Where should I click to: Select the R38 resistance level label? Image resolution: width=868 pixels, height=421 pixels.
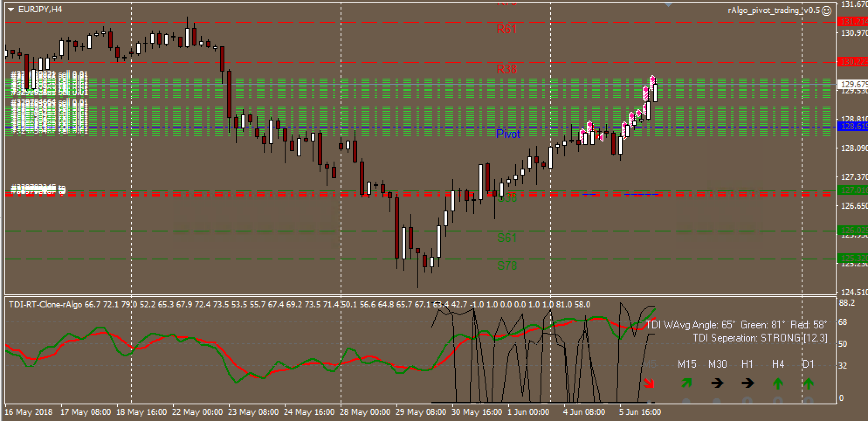[x=506, y=69]
